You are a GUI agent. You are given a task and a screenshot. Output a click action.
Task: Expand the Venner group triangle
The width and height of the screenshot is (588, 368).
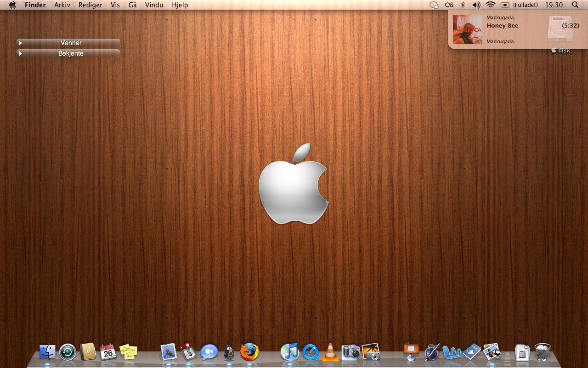click(x=20, y=43)
